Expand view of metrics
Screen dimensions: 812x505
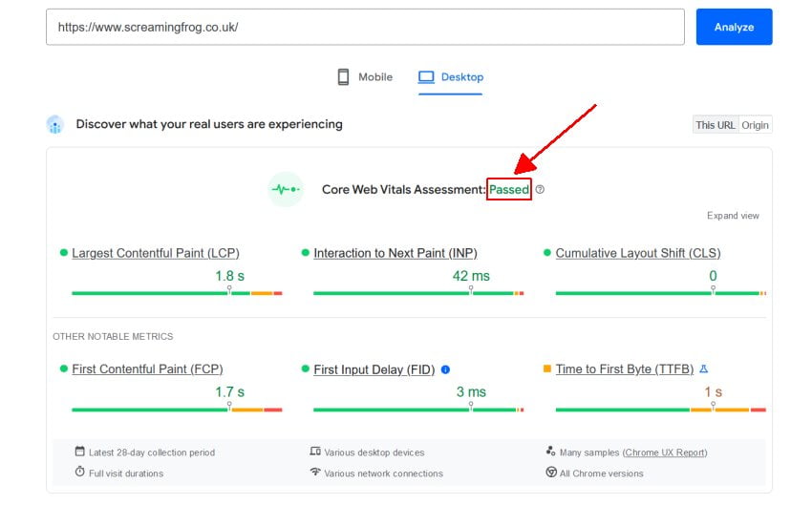click(x=733, y=216)
